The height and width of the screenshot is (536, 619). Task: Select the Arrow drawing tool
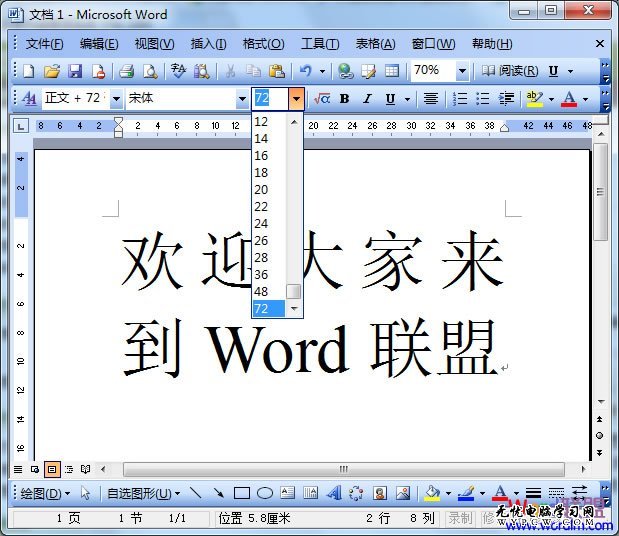tap(218, 493)
